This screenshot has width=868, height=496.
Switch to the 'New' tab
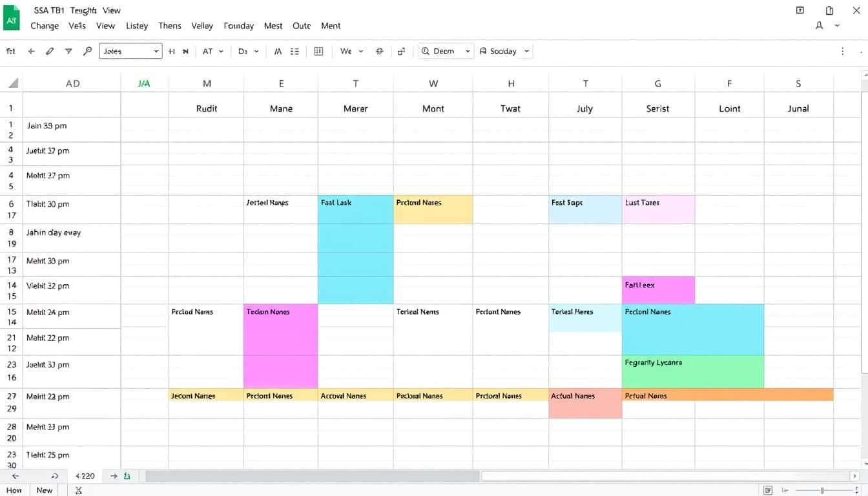pyautogui.click(x=45, y=490)
